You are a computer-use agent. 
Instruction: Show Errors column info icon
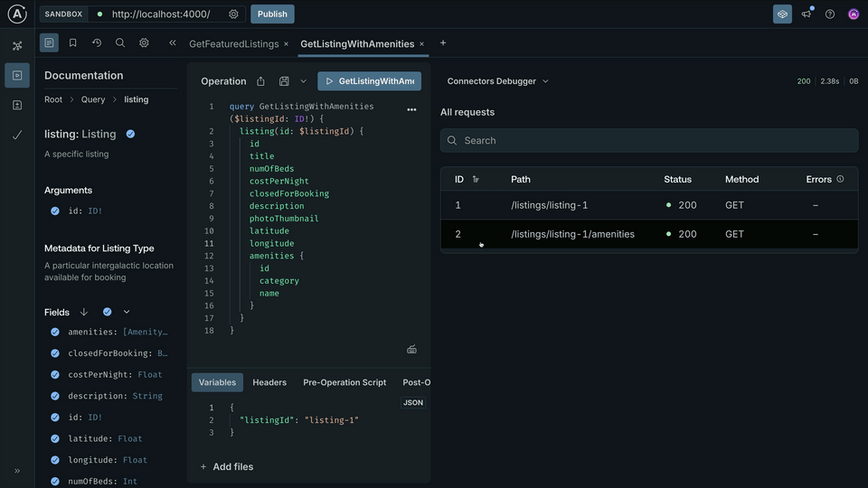840,179
